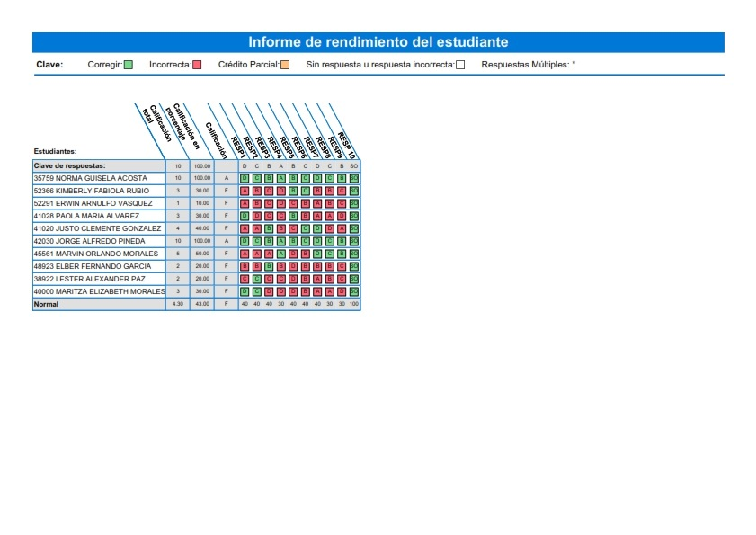Click the RESP 10 column header

point(346,145)
